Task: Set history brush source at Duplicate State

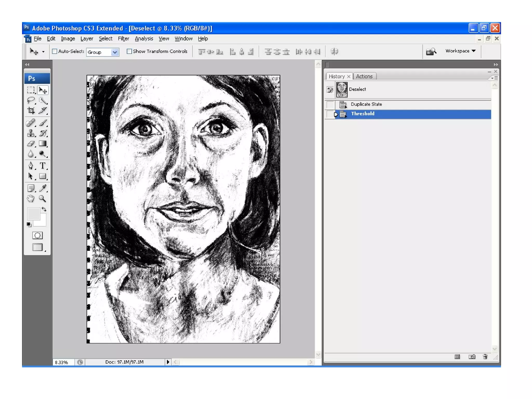Action: (330, 104)
